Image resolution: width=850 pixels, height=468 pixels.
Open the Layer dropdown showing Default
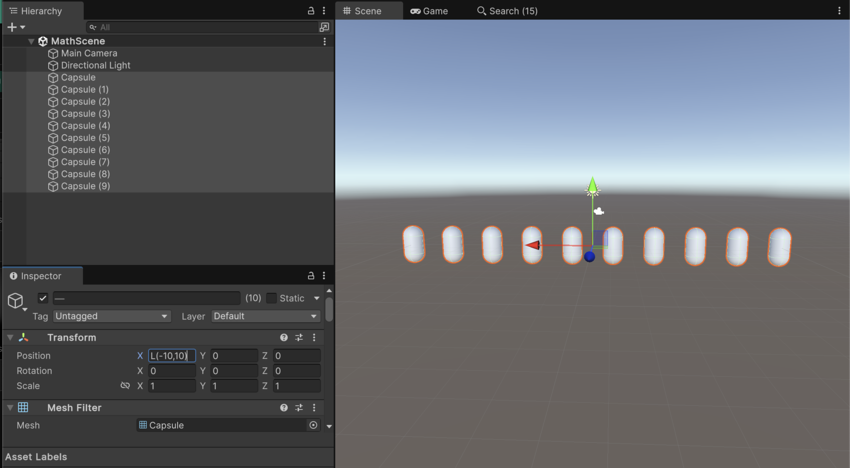pos(265,316)
